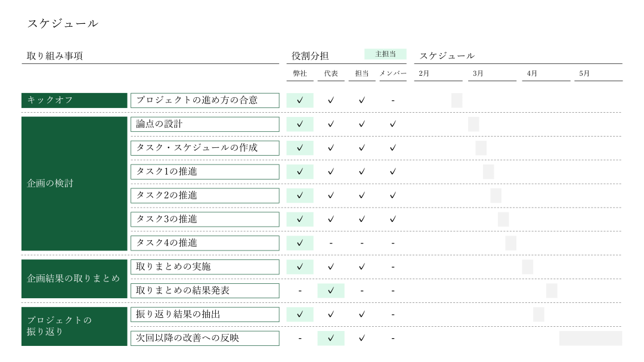
Task: Click the 弊社 checkmark in the キックオフ row
Action: 300,100
